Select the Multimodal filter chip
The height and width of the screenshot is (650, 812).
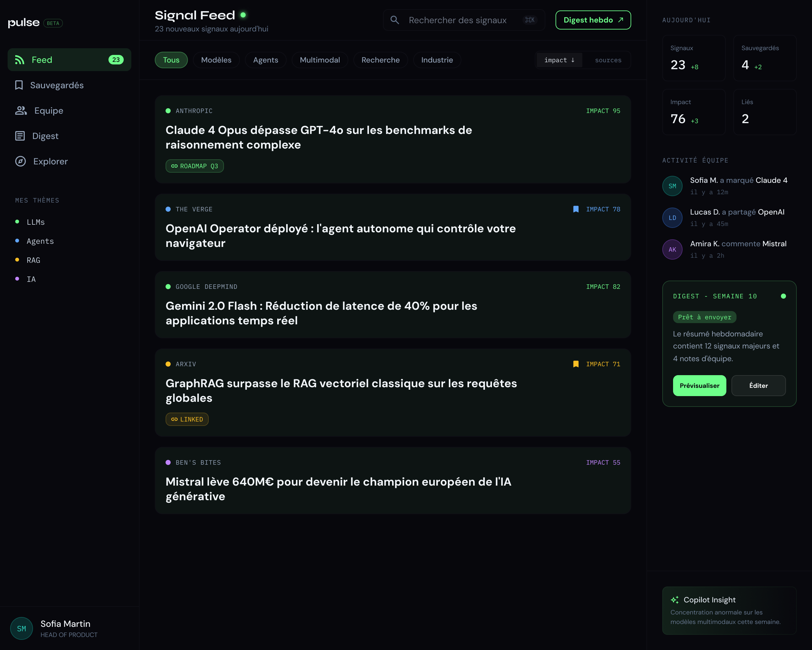pos(320,60)
